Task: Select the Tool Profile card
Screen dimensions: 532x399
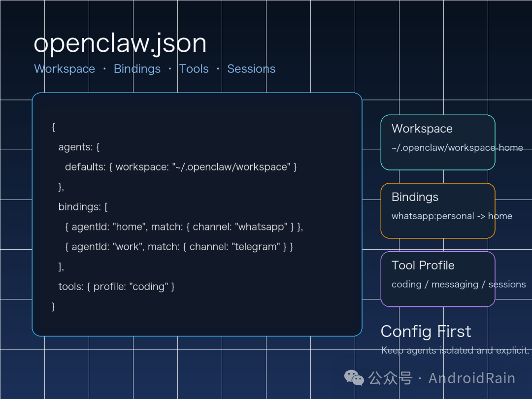Action: [437, 279]
